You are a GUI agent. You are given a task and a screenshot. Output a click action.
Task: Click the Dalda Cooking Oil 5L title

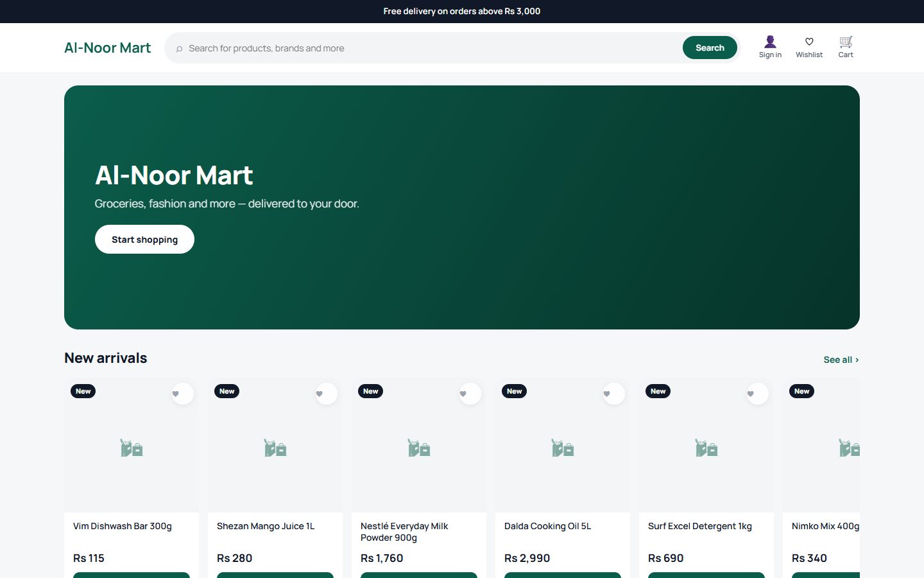548,526
